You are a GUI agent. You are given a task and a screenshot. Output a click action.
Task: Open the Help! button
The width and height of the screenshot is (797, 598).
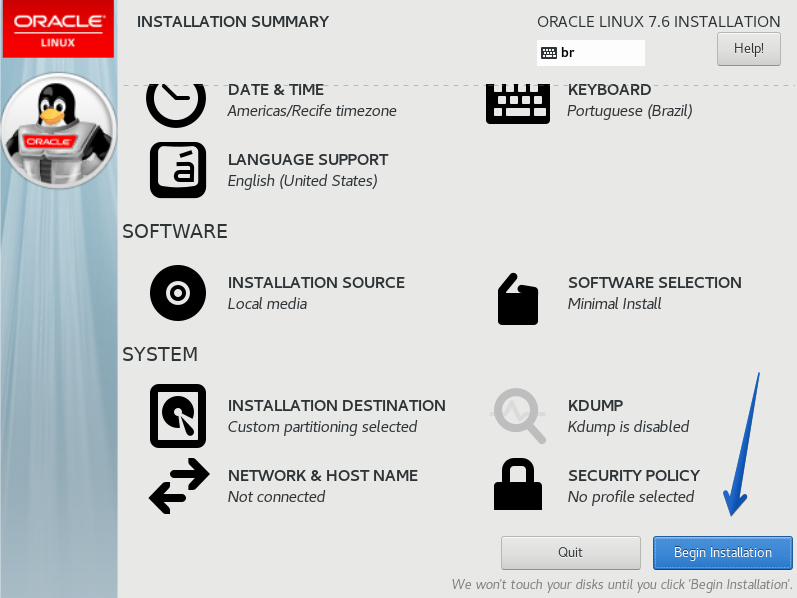pos(748,48)
